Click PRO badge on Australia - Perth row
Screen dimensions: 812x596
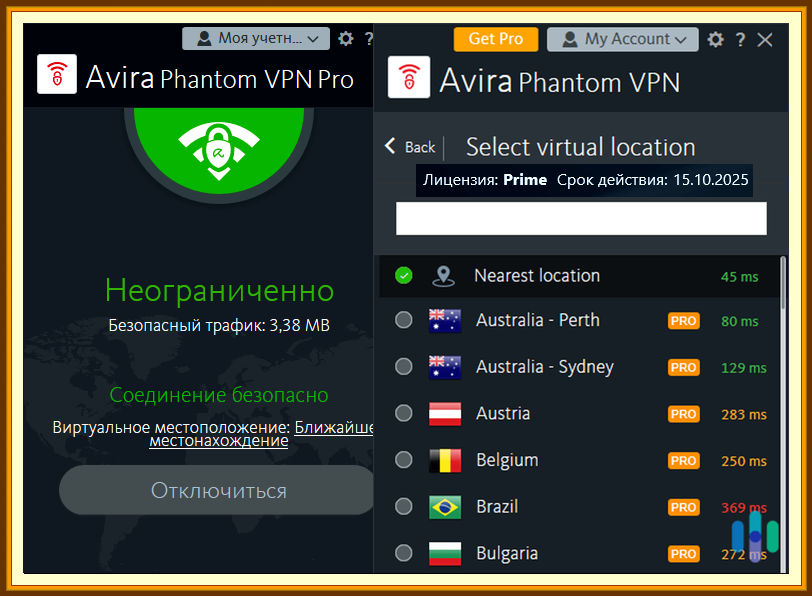(684, 321)
